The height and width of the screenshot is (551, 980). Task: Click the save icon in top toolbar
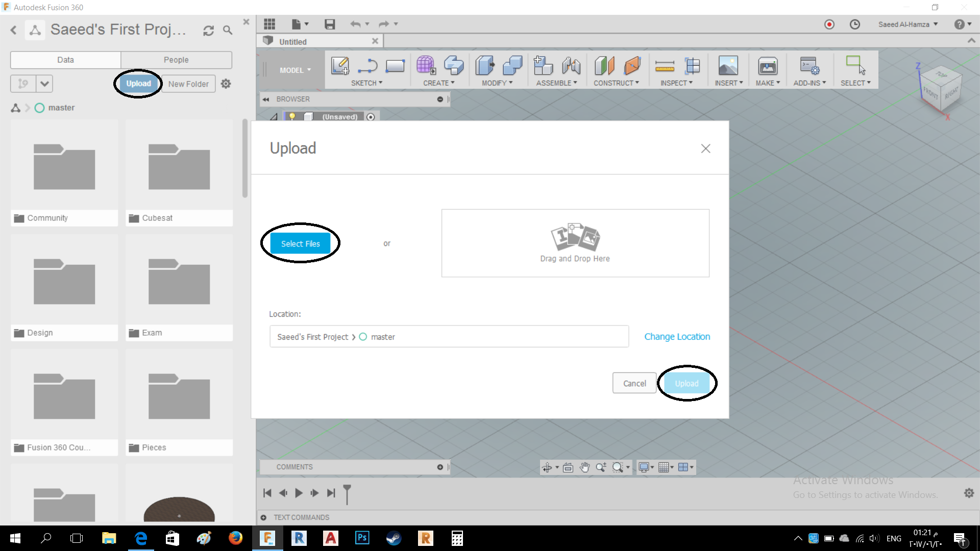click(330, 24)
